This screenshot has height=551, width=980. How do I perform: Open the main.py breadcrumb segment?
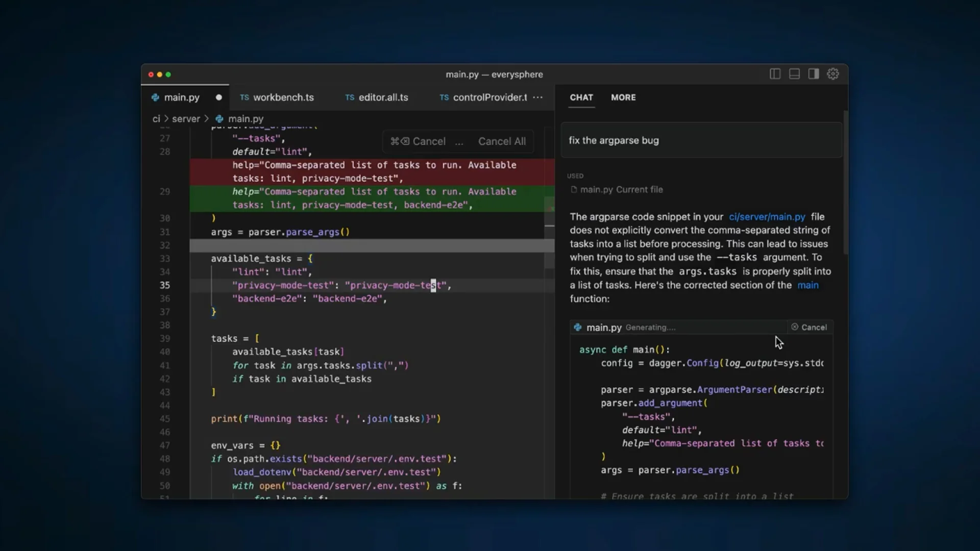(x=246, y=119)
